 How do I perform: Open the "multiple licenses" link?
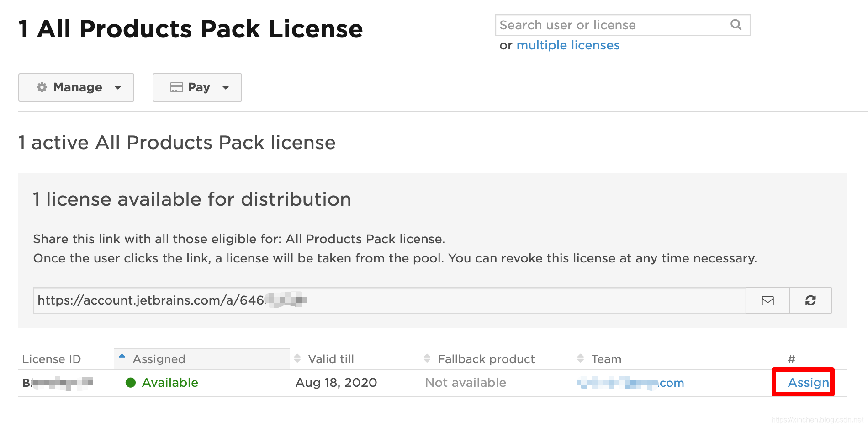(x=568, y=45)
